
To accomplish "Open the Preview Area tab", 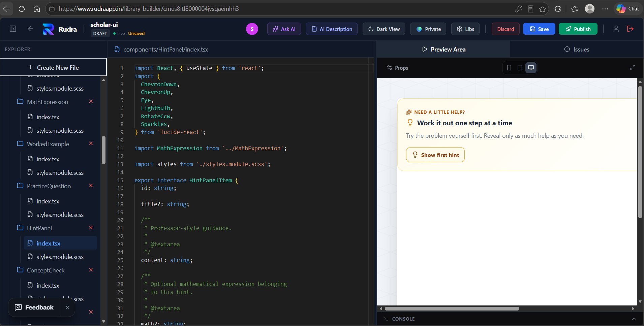I will [443, 50].
